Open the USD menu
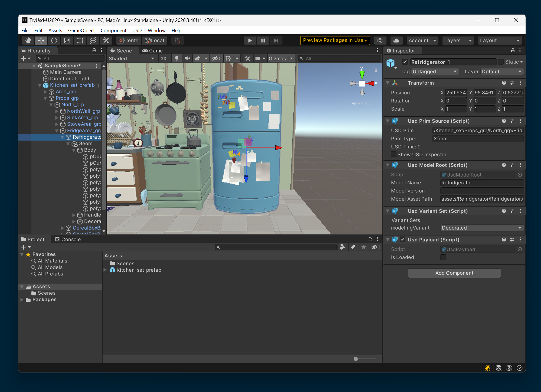The height and width of the screenshot is (392, 541). (x=137, y=31)
